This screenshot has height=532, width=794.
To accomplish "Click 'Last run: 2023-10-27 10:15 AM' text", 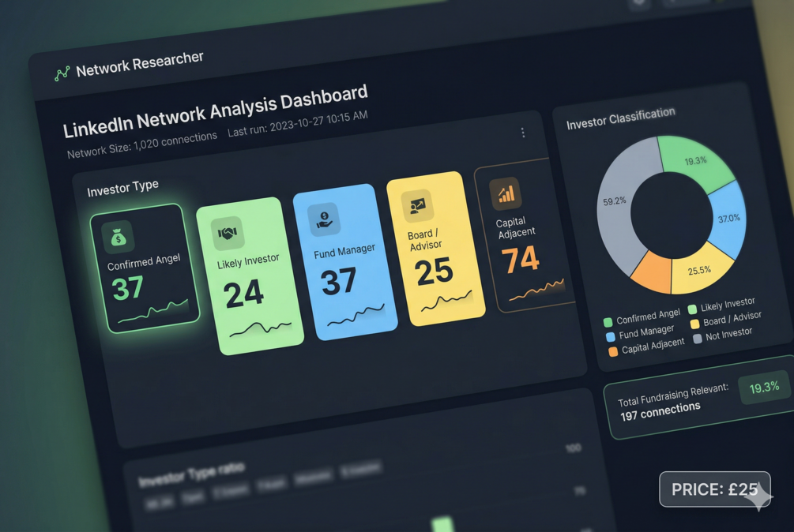I will (298, 123).
